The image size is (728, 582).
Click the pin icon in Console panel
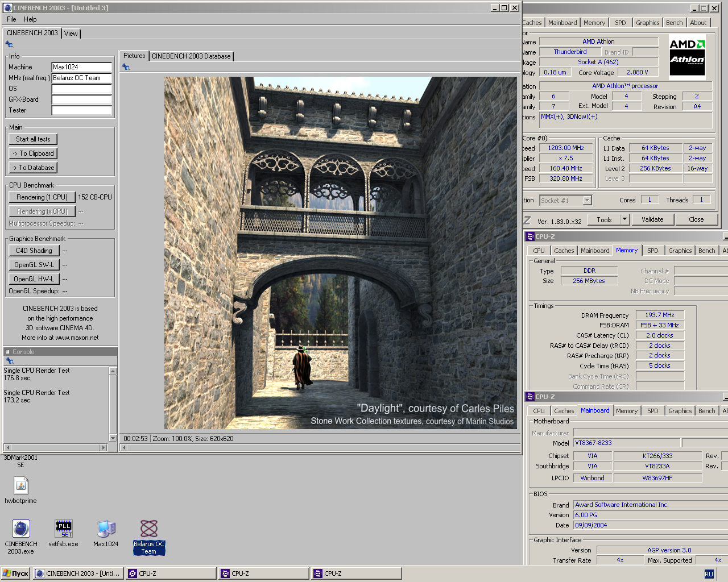point(9,361)
